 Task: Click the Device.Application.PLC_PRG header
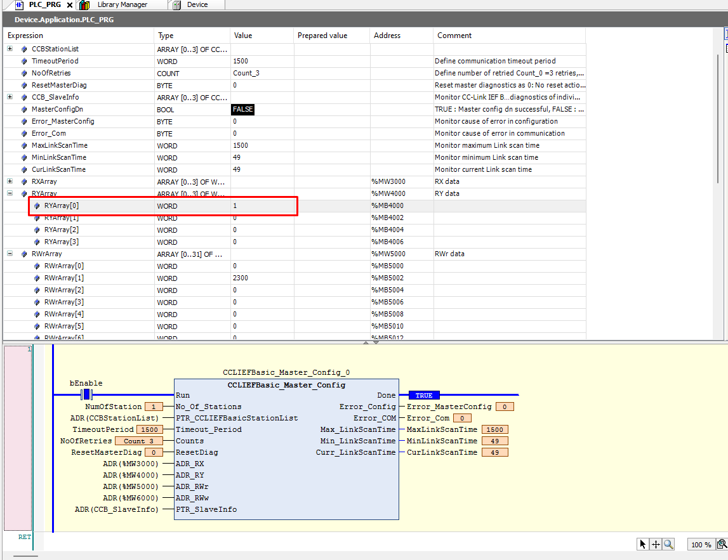point(64,20)
